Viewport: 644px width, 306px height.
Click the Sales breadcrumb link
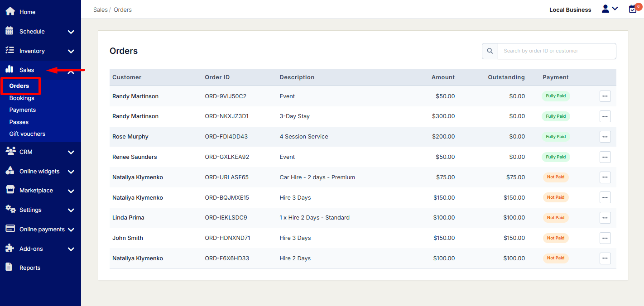[100, 10]
